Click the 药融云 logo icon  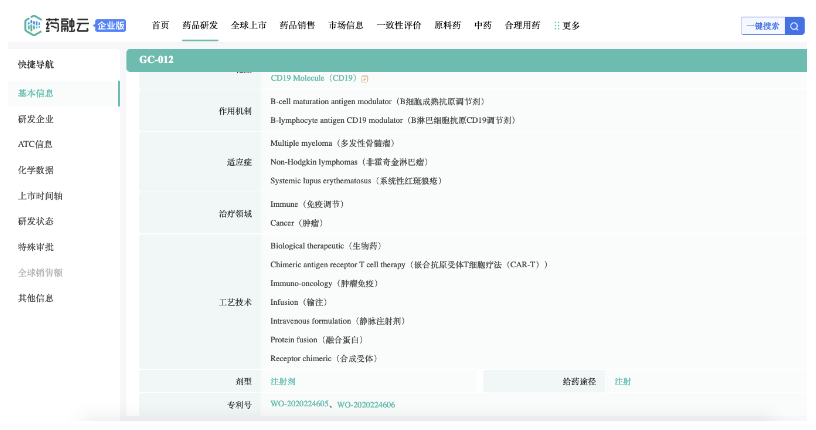point(33,25)
